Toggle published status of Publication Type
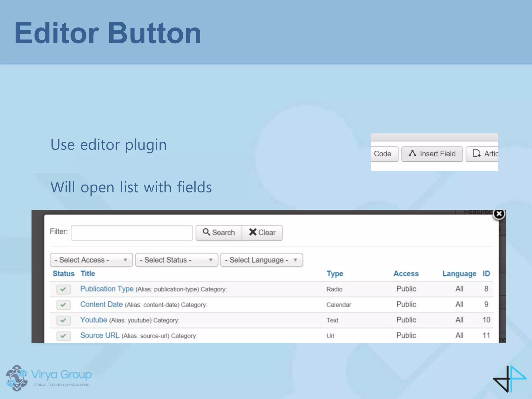The width and height of the screenshot is (532, 399). [64, 289]
